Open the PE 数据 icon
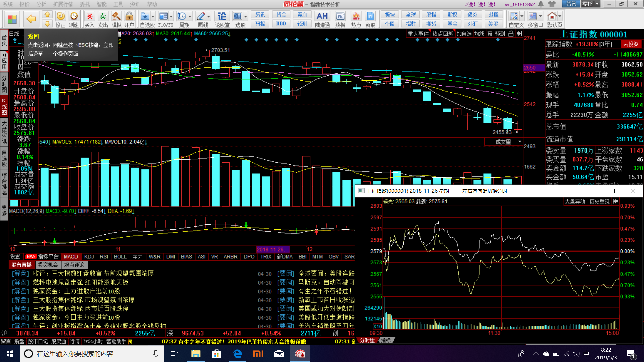The image size is (644, 362). (340, 16)
